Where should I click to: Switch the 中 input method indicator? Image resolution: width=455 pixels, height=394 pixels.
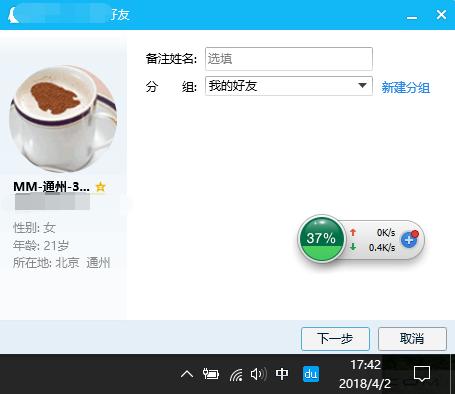pos(282,374)
